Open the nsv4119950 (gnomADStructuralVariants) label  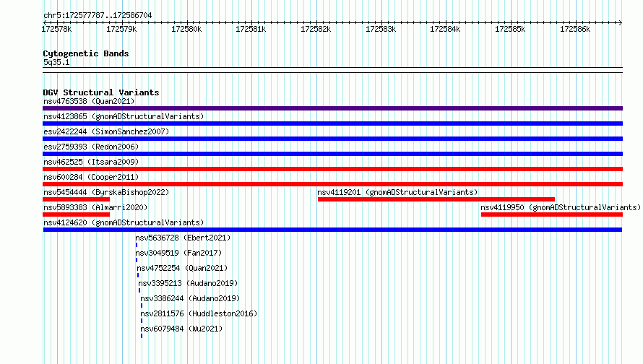click(x=561, y=207)
